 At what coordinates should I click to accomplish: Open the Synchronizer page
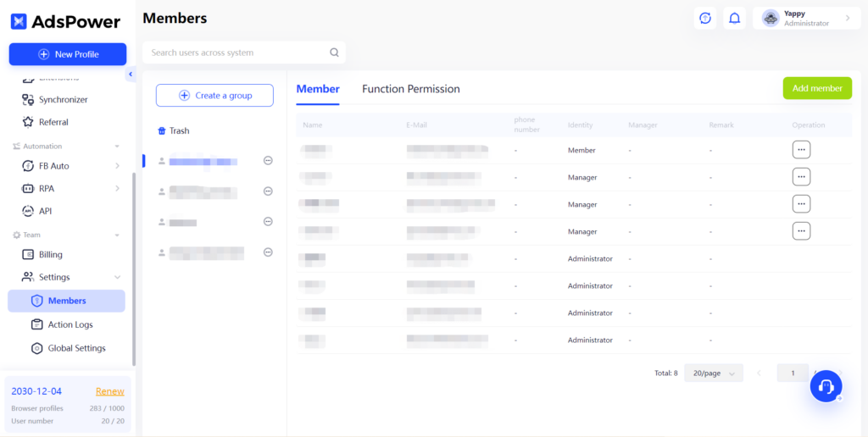point(63,100)
